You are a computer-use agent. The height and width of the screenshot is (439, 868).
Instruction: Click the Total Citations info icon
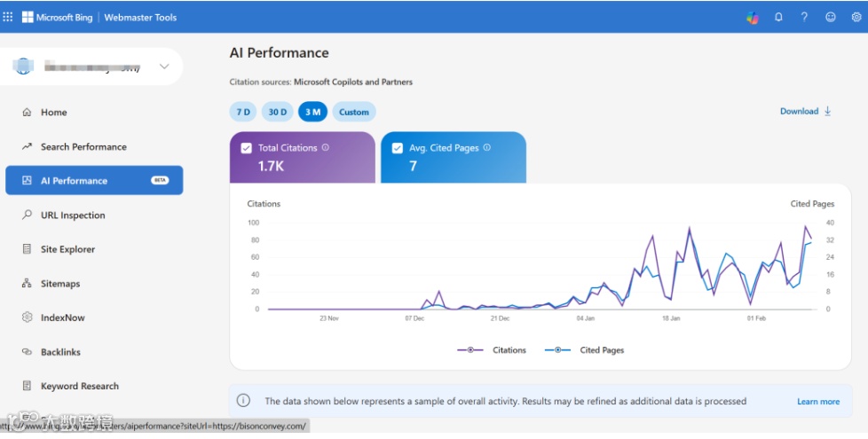pos(326,148)
